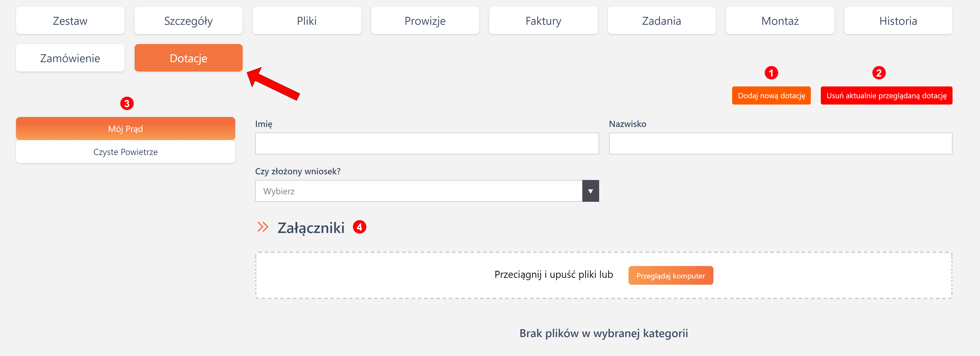View the Historia tab
Image resolution: width=980 pixels, height=356 pixels.
[898, 21]
